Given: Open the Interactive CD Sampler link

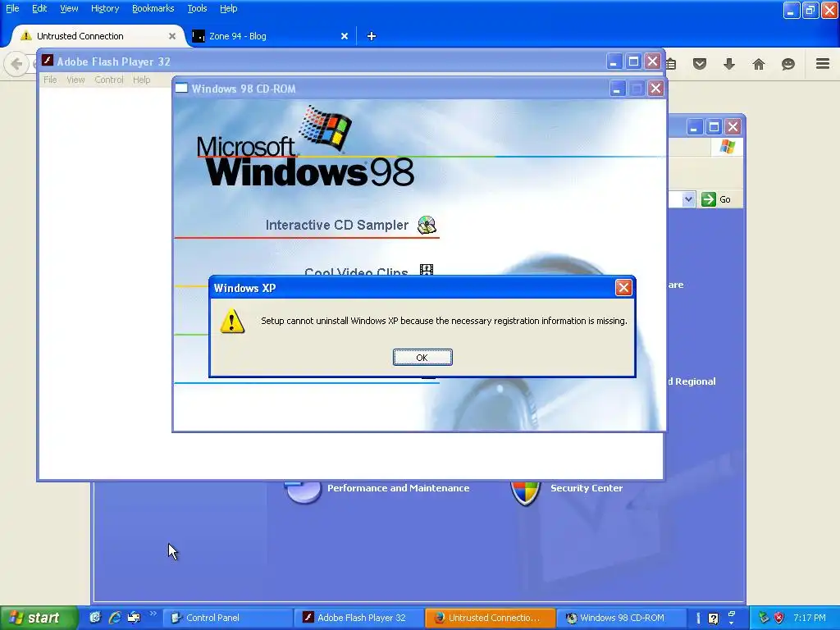Looking at the screenshot, I should point(337,225).
